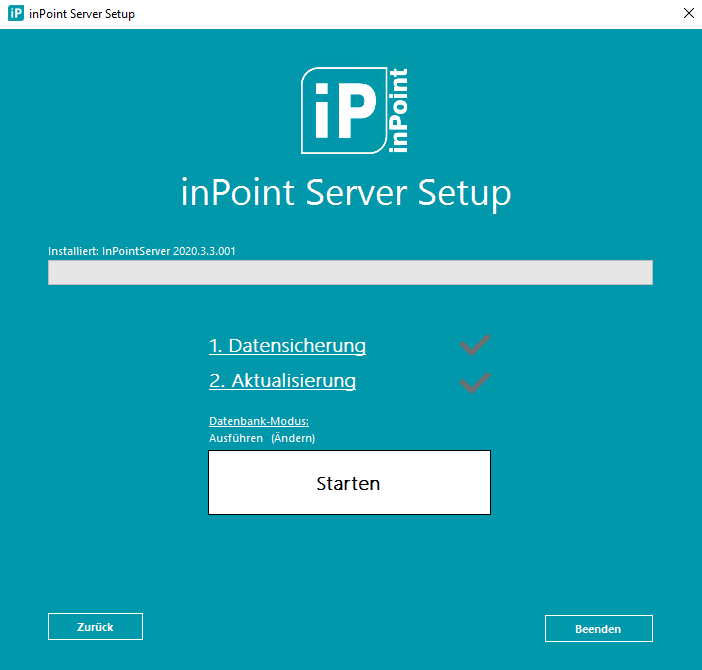
Task: Click the large inPoint logo
Action: point(355,111)
